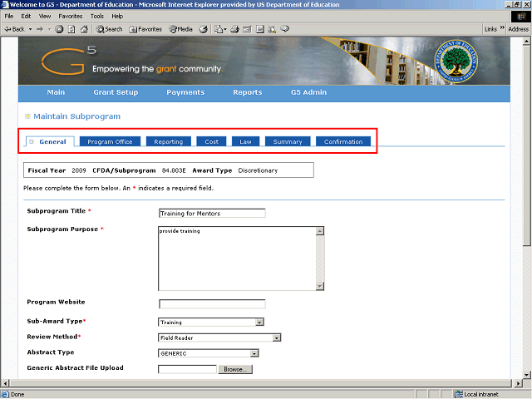Click the Department of Education seal
Image resolution: width=532 pixels, height=399 pixels.
[456, 61]
